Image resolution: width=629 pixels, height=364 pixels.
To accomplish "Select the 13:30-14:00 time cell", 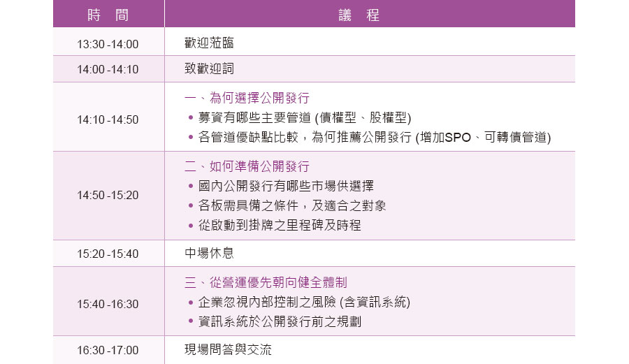I will pos(108,44).
